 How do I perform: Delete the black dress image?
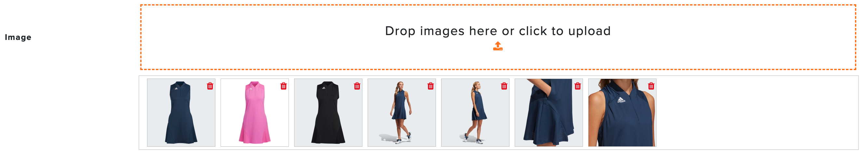(x=357, y=86)
